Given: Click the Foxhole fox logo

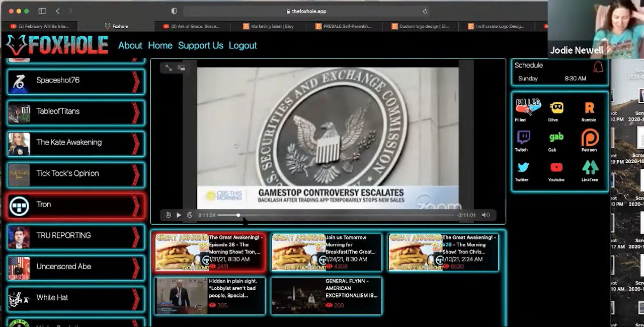Looking at the screenshot, I should point(16,45).
